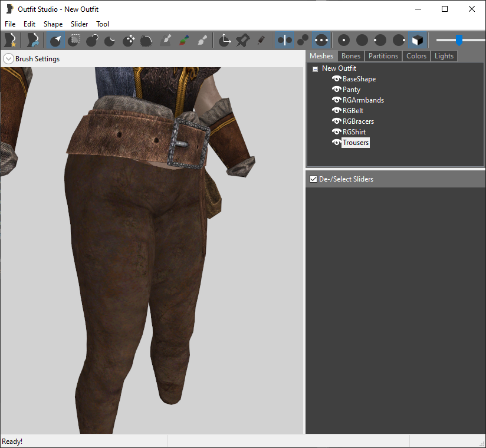Open the File menu
Image resolution: width=486 pixels, height=448 pixels.
coord(10,24)
